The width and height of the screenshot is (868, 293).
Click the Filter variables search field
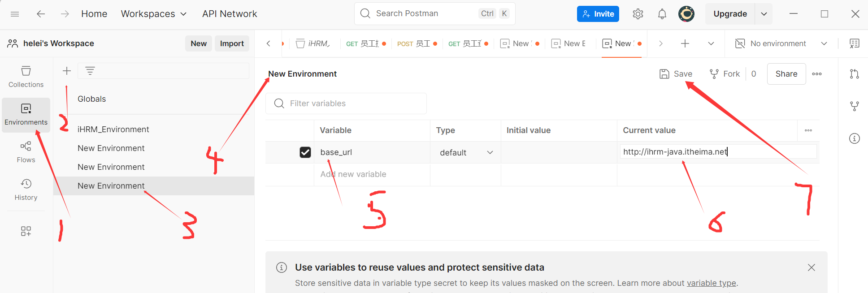pos(350,103)
